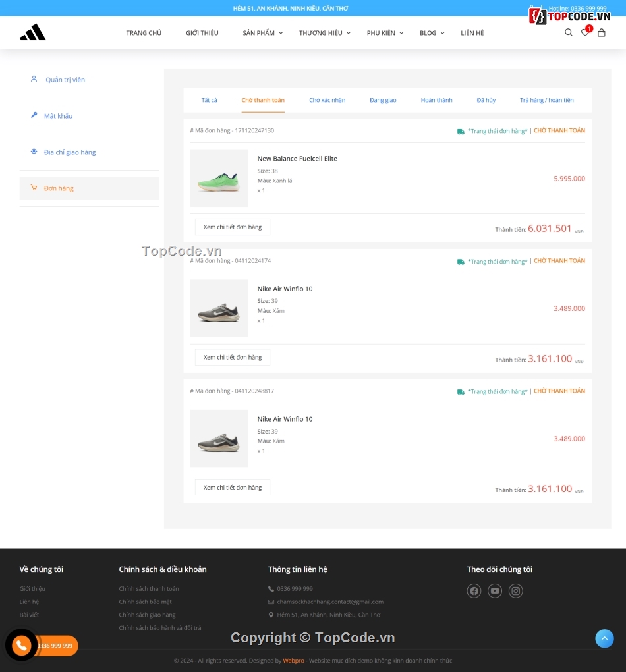Viewport: 626px width, 672px height.
Task: Switch to Chờ xác nhận tab
Action: [327, 100]
